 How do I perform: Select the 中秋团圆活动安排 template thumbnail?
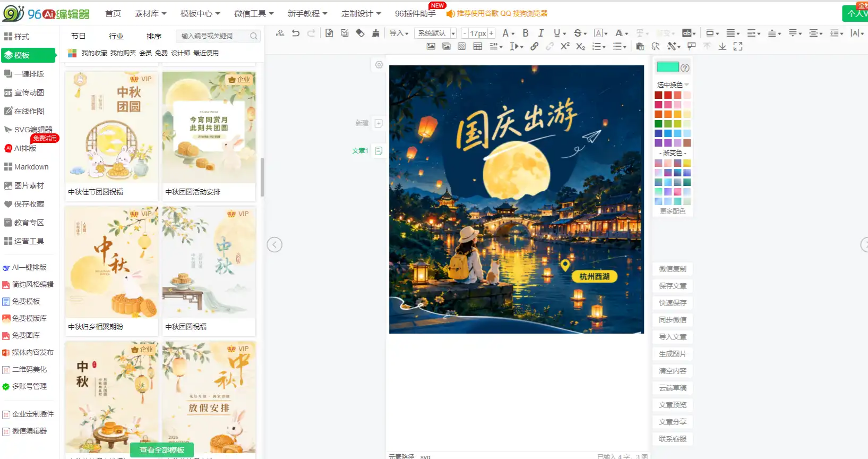click(x=209, y=127)
